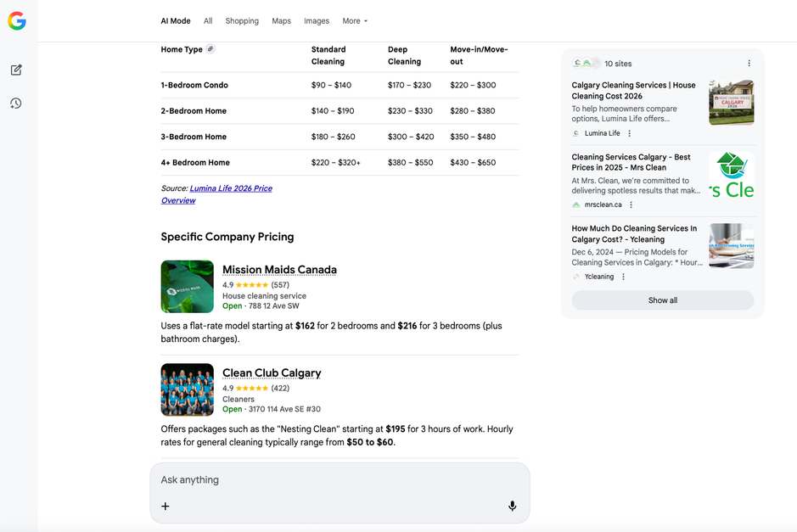Start a new chat with edit icon
Viewport: 797px width, 532px height.
tap(16, 70)
